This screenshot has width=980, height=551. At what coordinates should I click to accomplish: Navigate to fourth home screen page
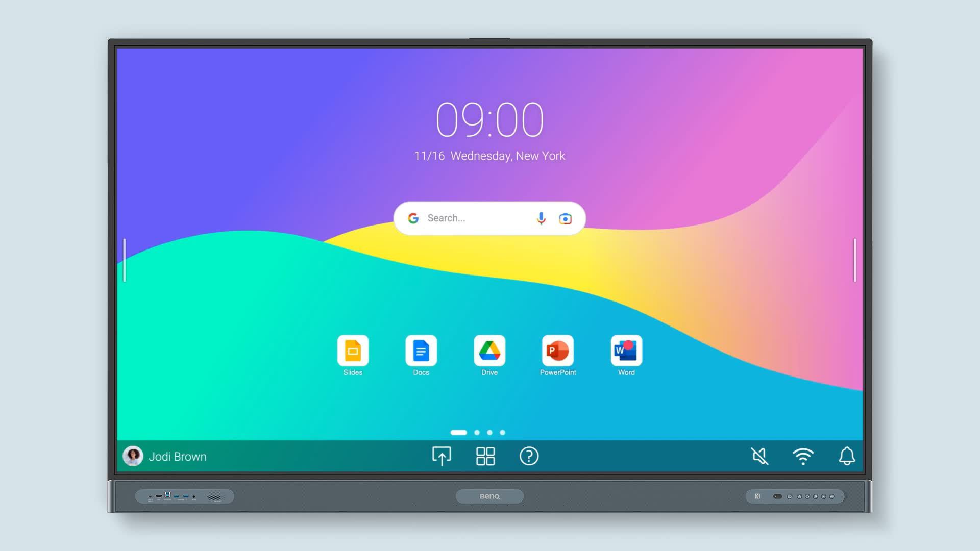pos(502,433)
